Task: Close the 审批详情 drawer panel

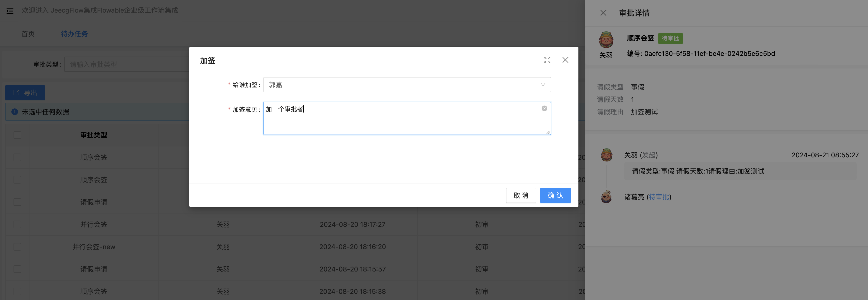Action: [603, 13]
